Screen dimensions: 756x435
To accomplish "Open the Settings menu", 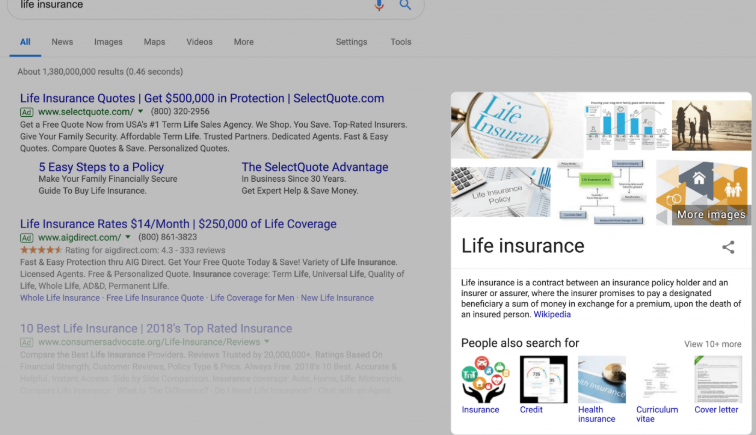I will [x=351, y=42].
